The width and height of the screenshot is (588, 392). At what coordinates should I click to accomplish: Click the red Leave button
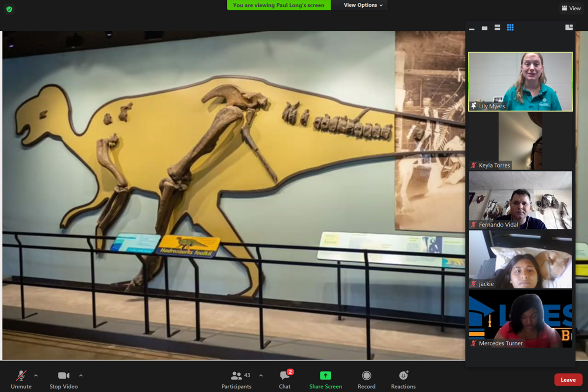pos(568,380)
